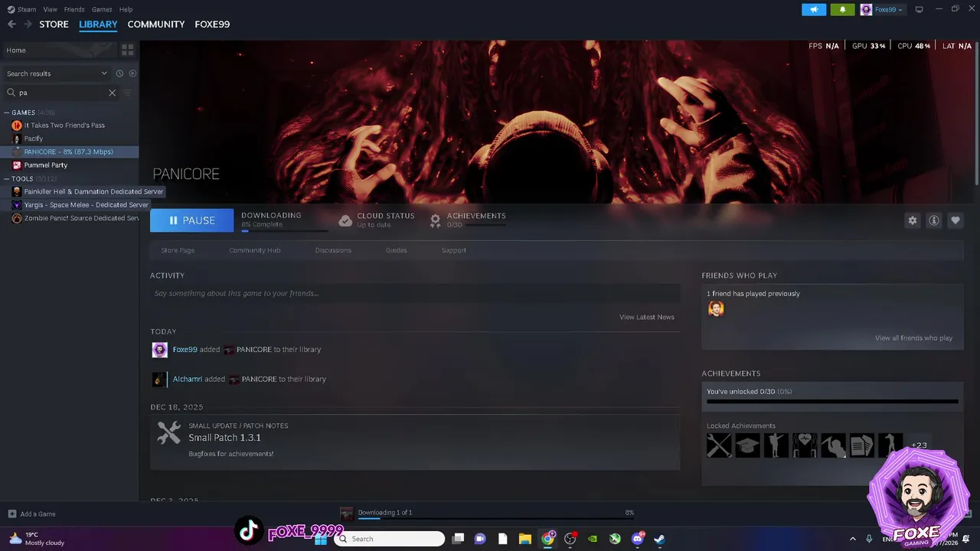Click Home button in library sidebar
The width and height of the screenshot is (980, 551).
[x=58, y=50]
